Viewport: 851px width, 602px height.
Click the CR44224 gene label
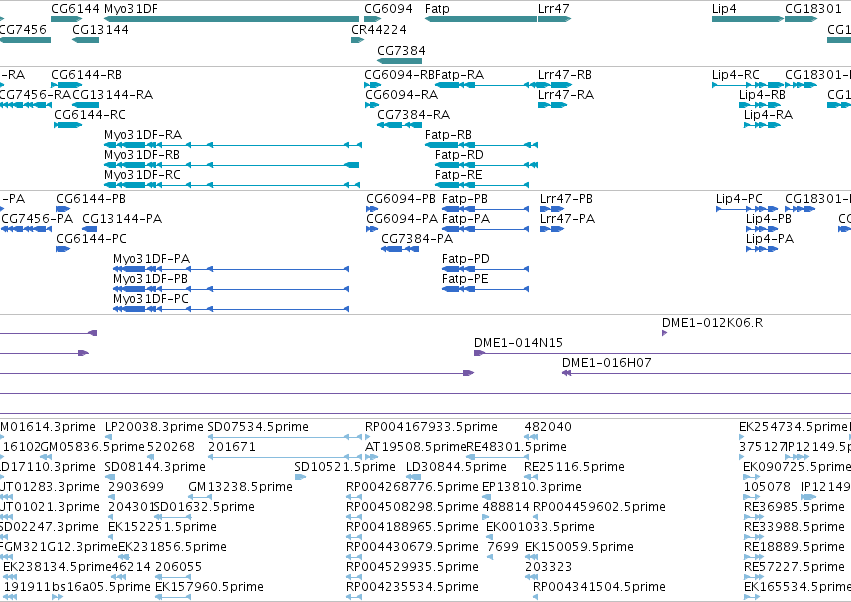(379, 29)
